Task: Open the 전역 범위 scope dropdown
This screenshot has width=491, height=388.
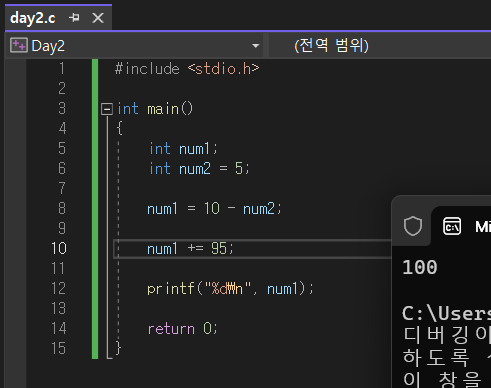Action: 331,46
